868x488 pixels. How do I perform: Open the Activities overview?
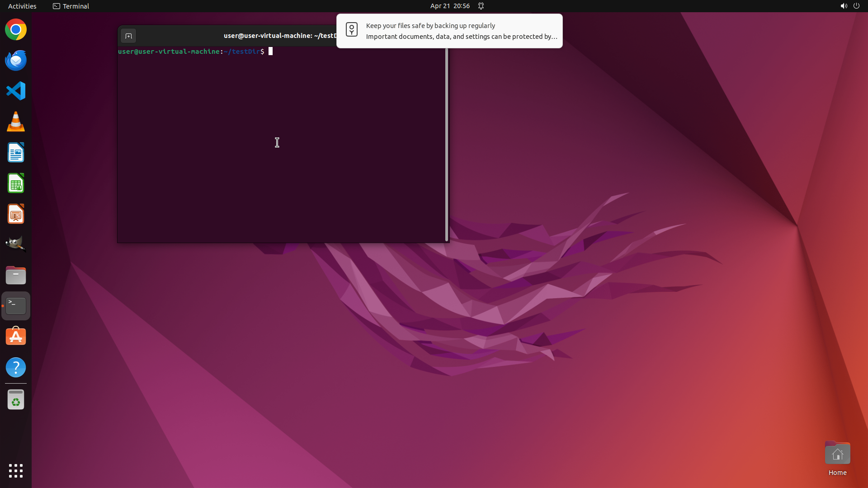(22, 6)
